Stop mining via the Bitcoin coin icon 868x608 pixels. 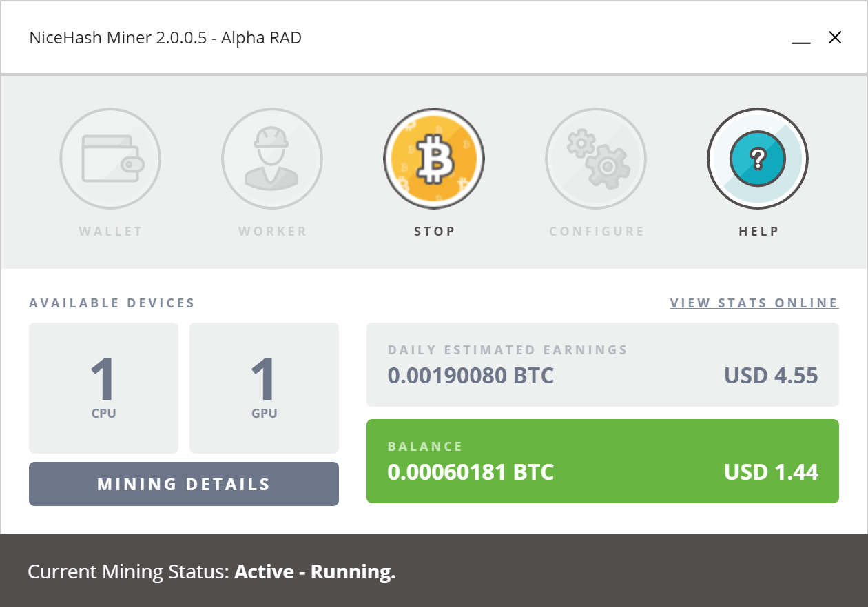[434, 159]
